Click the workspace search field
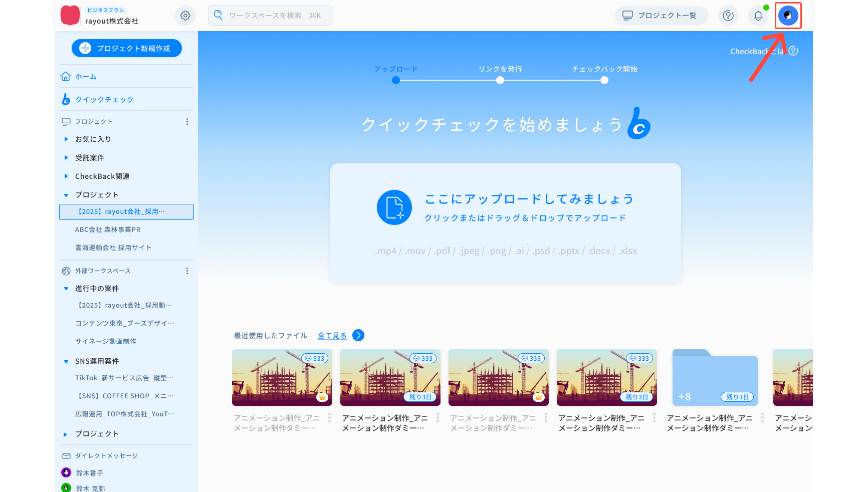The height and width of the screenshot is (492, 868). (271, 16)
